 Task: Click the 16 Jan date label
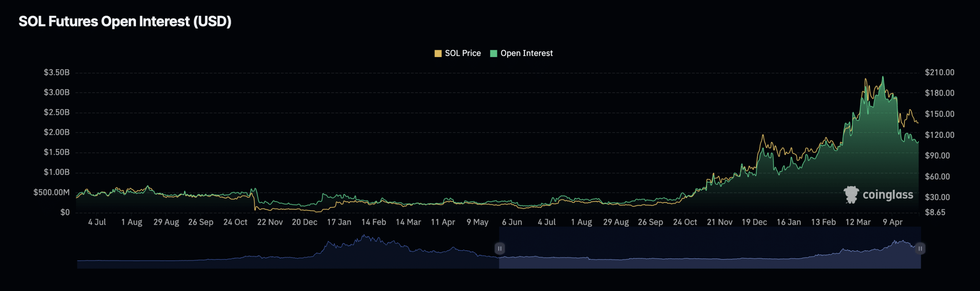tap(789, 222)
